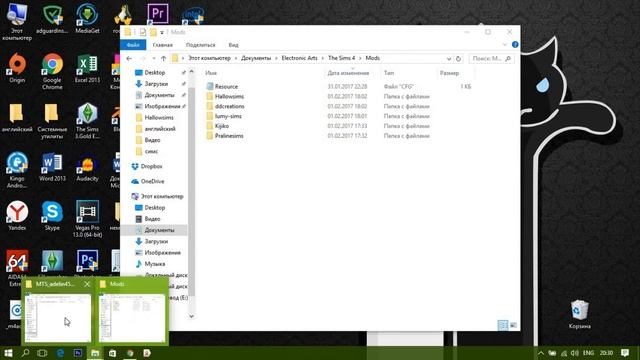640x360 pixels.
Task: Open the Вид ribbon tab
Action: 233,44
